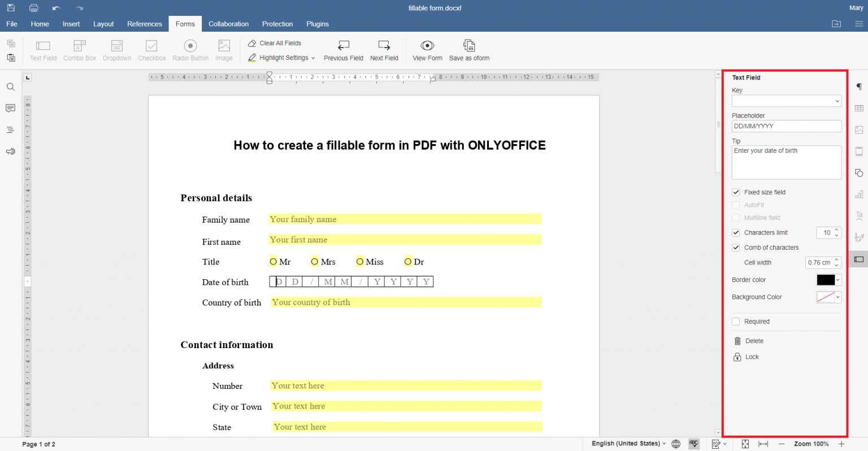Click Save as oform
Viewport: 868px width, 451px height.
point(469,50)
